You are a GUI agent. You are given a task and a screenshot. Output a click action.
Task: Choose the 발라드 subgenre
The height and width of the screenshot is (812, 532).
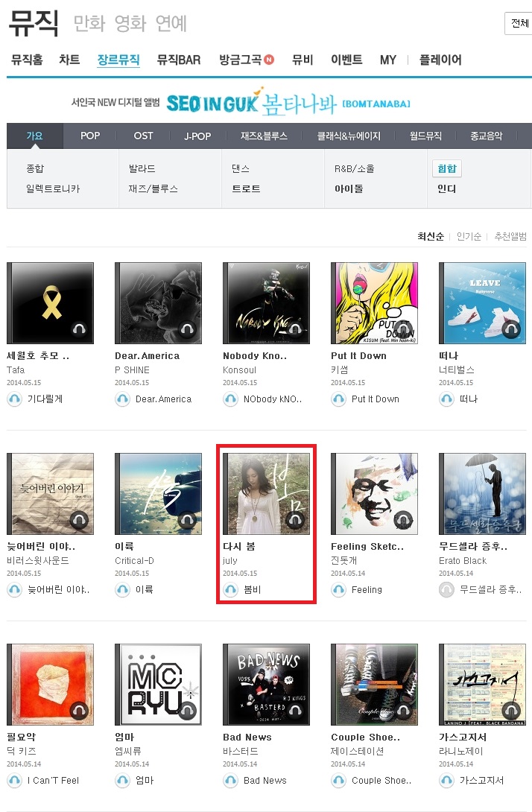142,169
